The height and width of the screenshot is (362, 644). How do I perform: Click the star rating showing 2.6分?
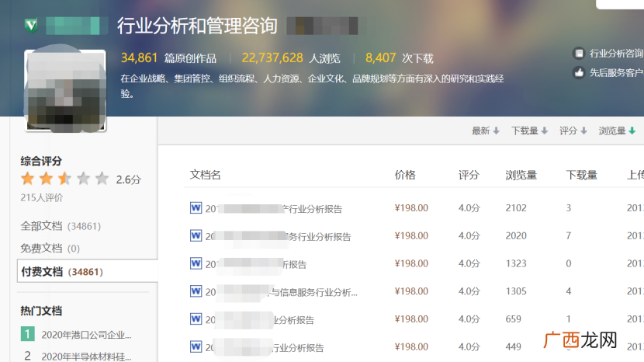[65, 179]
